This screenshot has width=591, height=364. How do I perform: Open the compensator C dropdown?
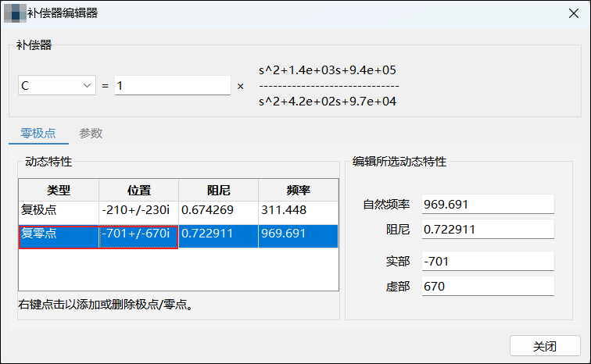pos(56,86)
